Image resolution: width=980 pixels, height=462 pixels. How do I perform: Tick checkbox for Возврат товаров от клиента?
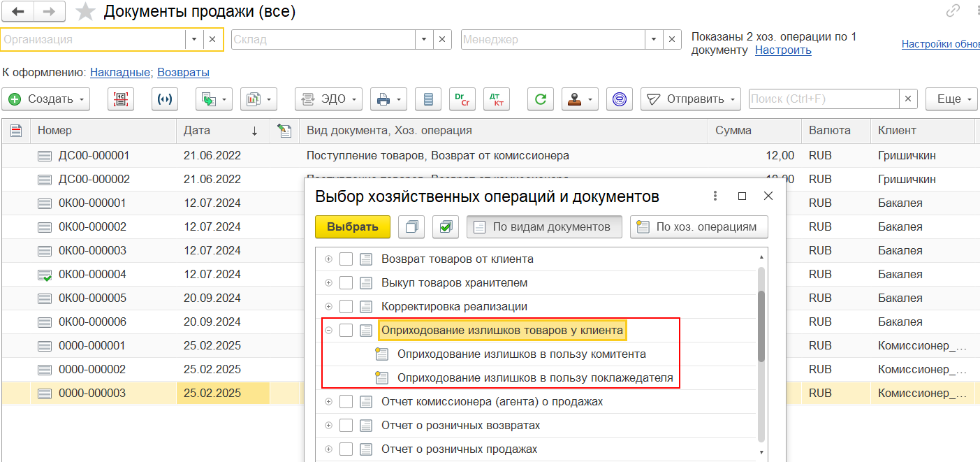coord(346,259)
